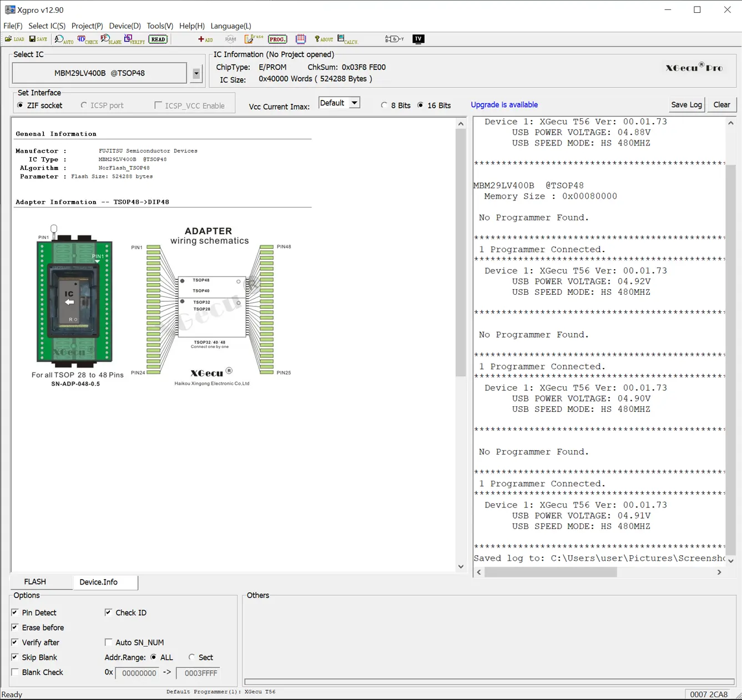The image size is (742, 700).
Task: Click the log horizontal scroll left arrow
Action: pyautogui.click(x=479, y=572)
